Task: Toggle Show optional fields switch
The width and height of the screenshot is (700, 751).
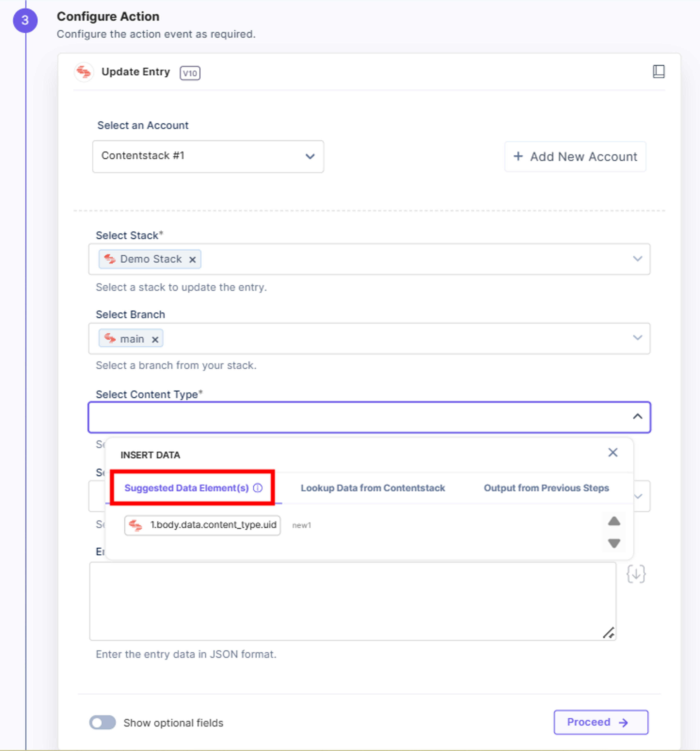Action: pyautogui.click(x=102, y=722)
